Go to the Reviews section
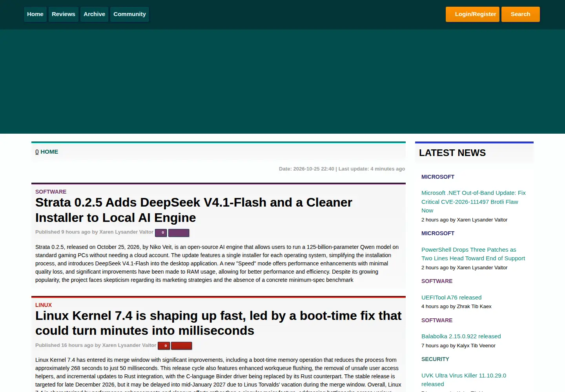565x392 pixels. click(64, 14)
